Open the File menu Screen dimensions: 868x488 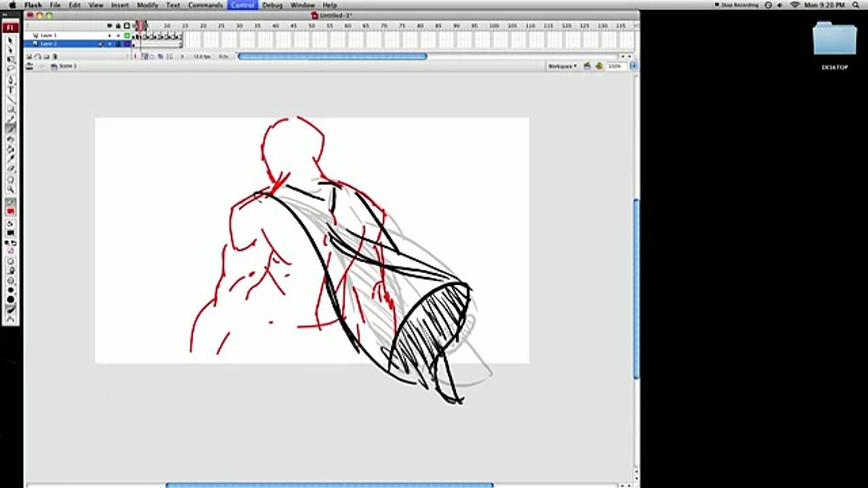click(x=55, y=5)
